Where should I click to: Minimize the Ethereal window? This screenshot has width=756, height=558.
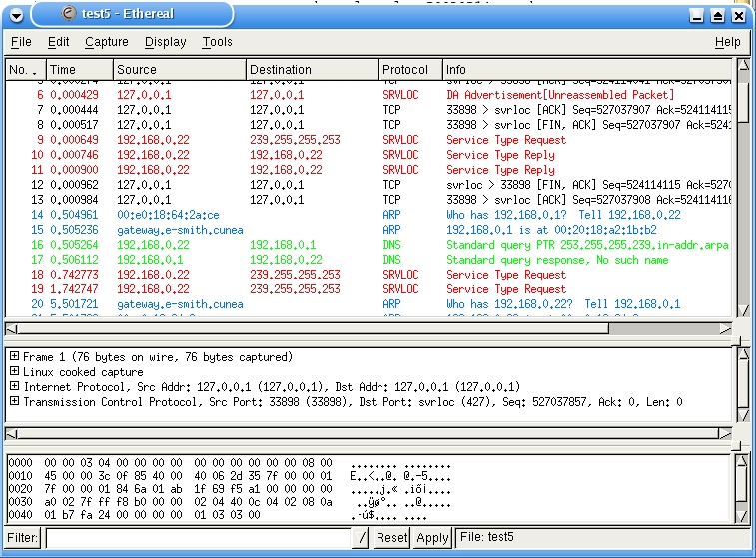click(697, 15)
